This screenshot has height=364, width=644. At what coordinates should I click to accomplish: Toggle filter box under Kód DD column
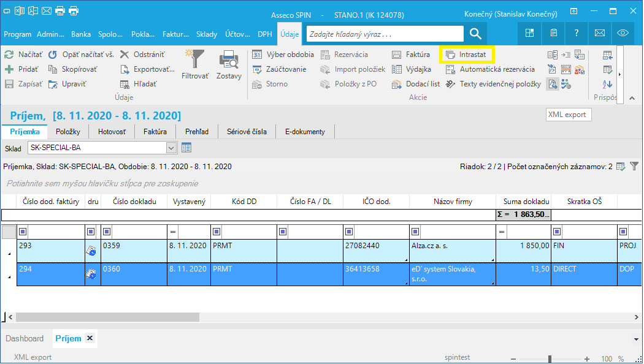217,232
